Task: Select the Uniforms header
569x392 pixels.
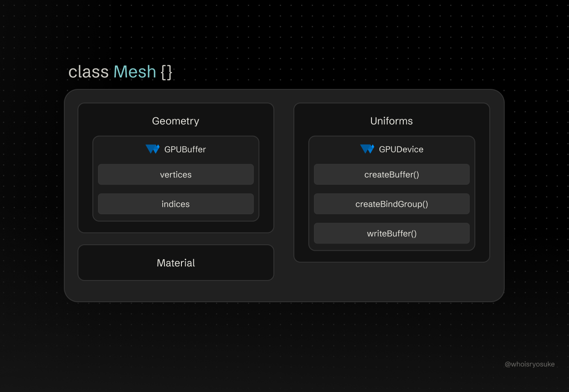Action: tap(391, 121)
